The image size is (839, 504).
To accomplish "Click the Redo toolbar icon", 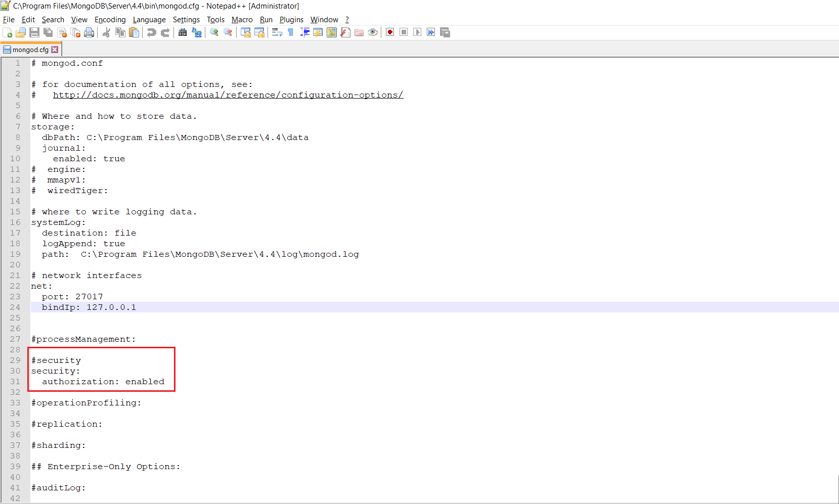I will coord(165,32).
